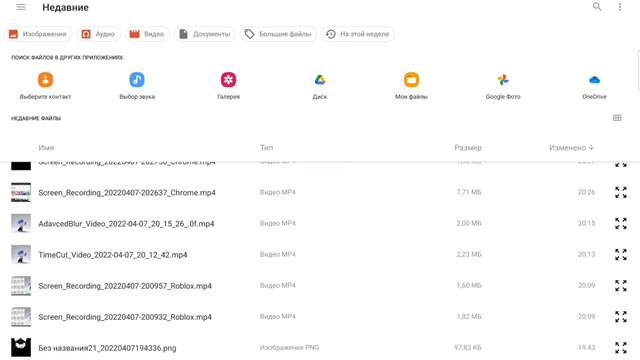
Task: Open file TimeCut_Video_2022-04-07_20_12_42.mp4
Action: click(x=113, y=255)
